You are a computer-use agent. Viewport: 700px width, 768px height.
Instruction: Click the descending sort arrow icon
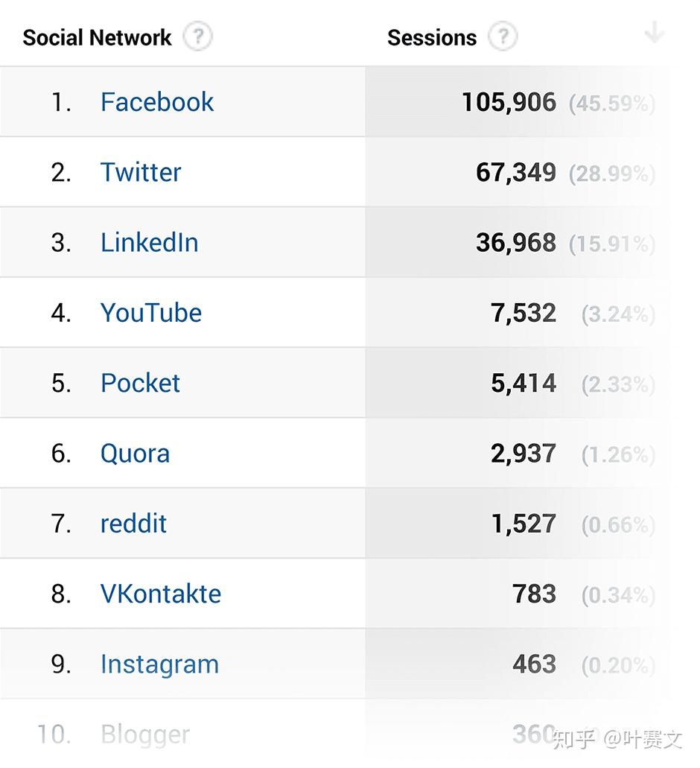[x=653, y=34]
